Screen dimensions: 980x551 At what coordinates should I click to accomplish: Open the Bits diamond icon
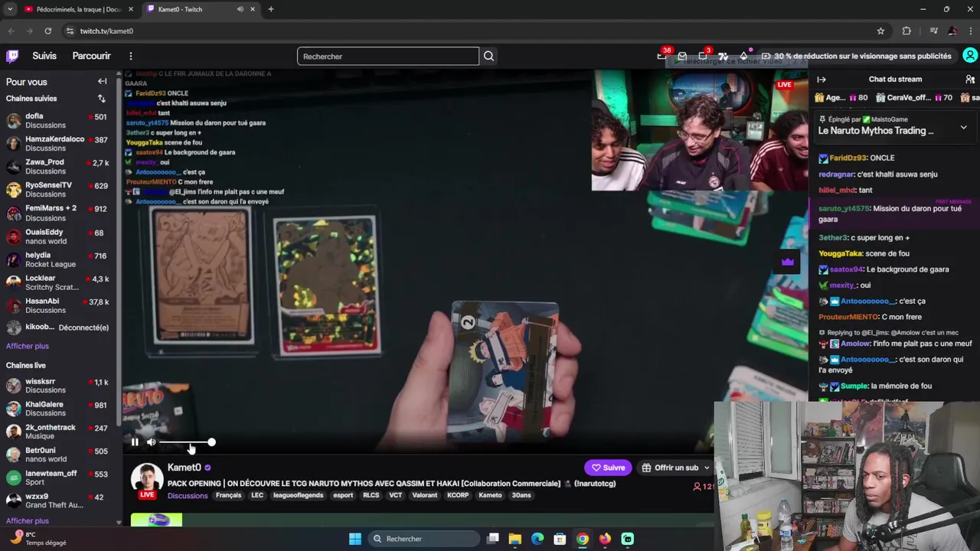click(x=743, y=56)
